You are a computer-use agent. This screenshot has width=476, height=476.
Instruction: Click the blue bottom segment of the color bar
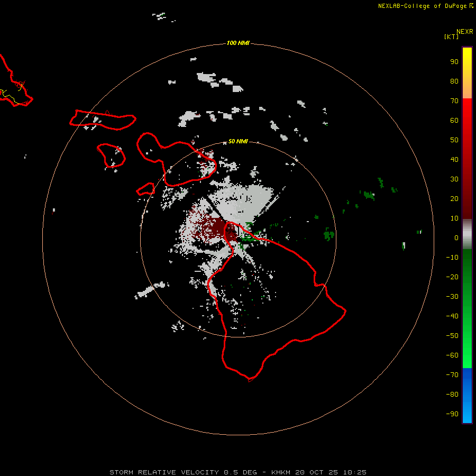tap(467, 395)
